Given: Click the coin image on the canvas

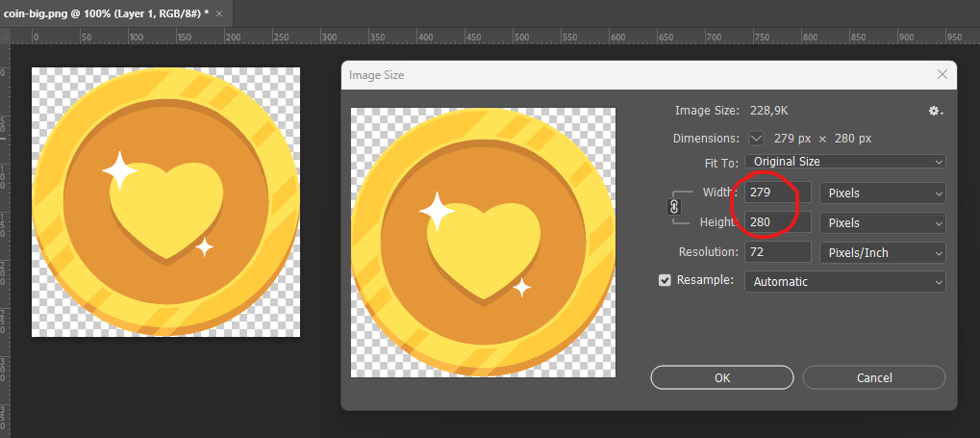Looking at the screenshot, I should click(x=165, y=202).
